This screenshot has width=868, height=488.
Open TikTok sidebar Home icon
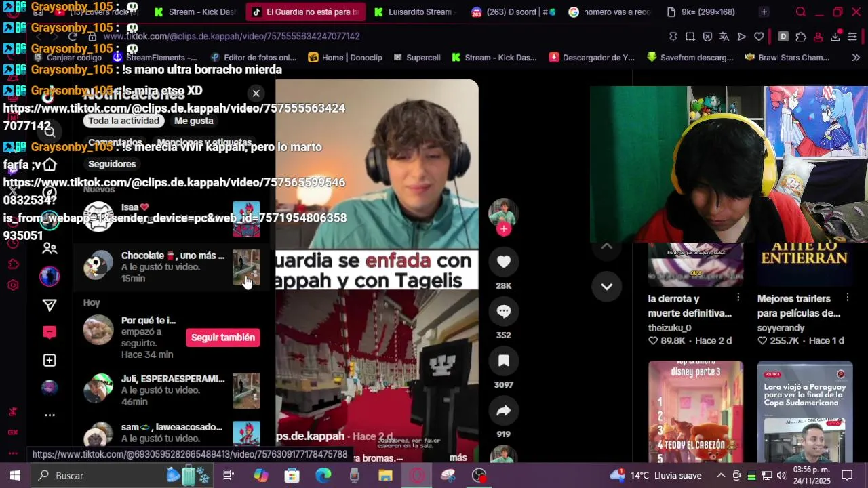(50, 165)
